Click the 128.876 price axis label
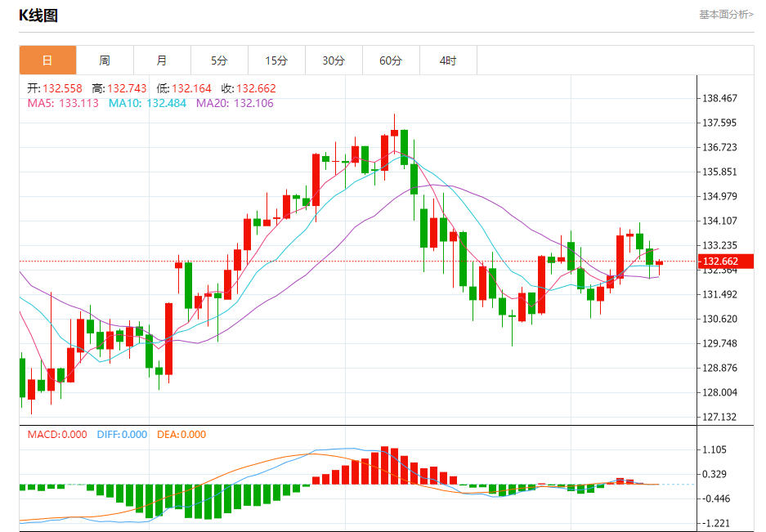Screen dimensions: 766x532 point(719,368)
